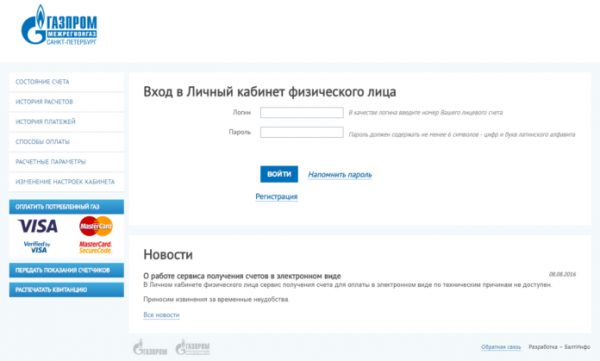The width and height of the screenshot is (600, 361).
Task: Click the MasterCard SecureCode logo
Action: (x=95, y=247)
